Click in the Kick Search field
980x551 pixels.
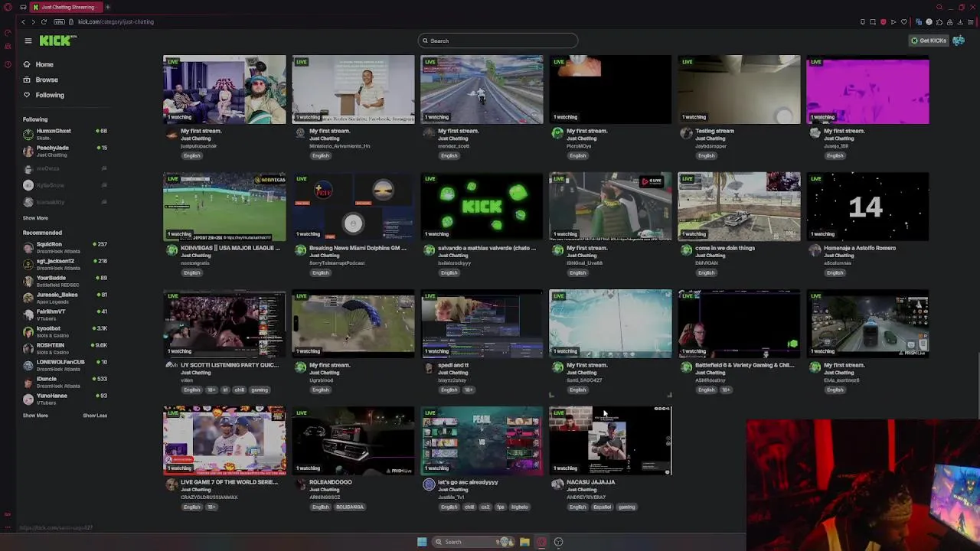498,41
